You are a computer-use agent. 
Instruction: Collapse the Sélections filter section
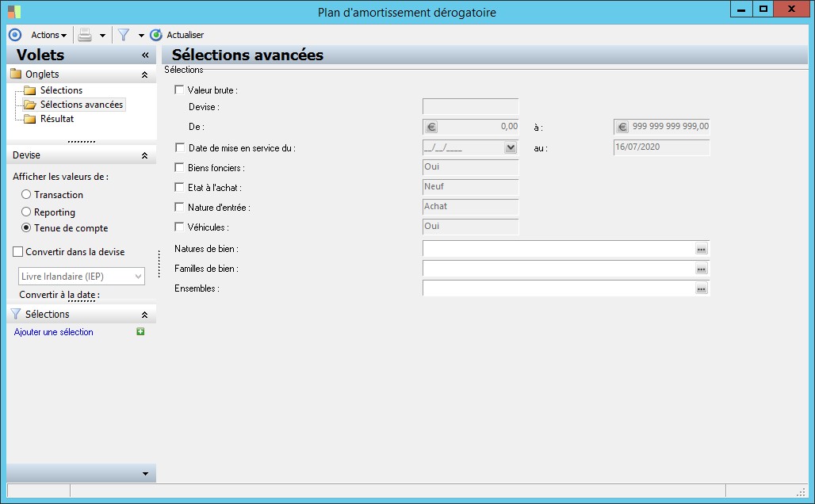[144, 315]
